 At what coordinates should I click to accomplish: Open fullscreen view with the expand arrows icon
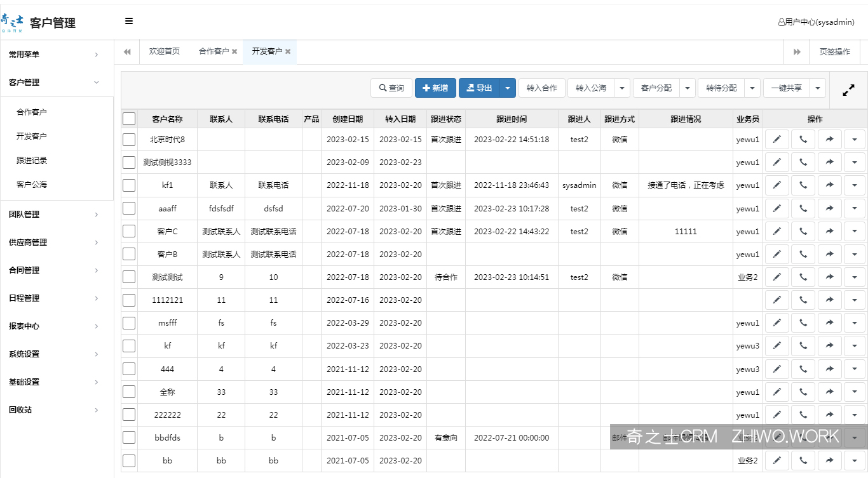point(848,90)
